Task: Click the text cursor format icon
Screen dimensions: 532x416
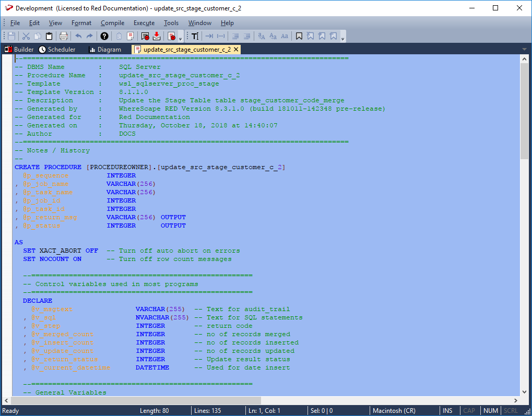Action: pos(195,36)
